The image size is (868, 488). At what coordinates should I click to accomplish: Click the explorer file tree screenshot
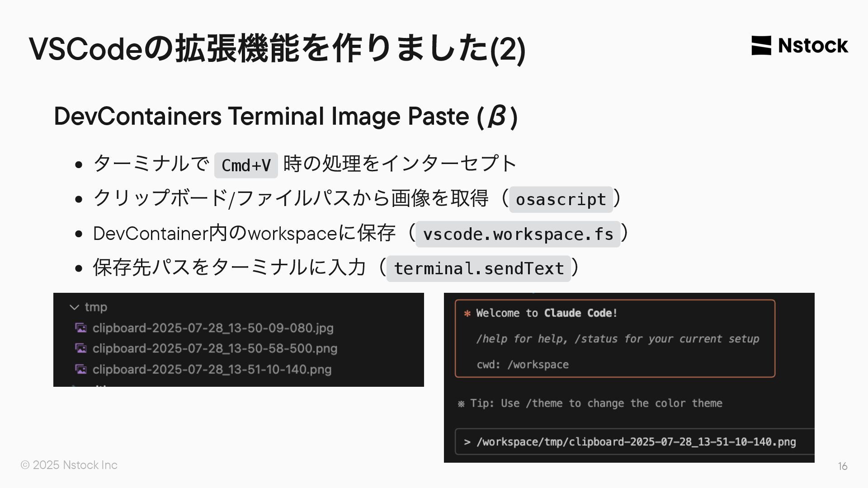pyautogui.click(x=239, y=340)
